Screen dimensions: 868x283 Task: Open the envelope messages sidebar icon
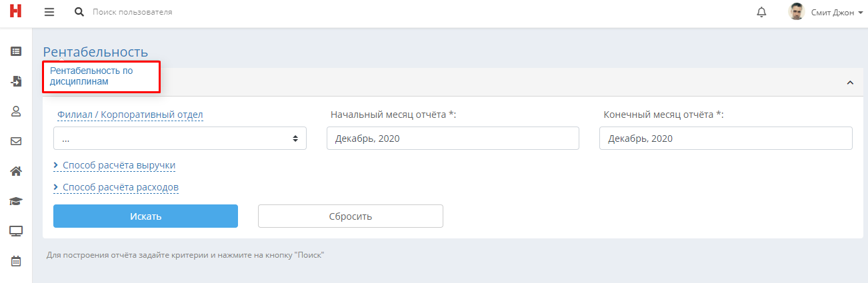click(16, 141)
